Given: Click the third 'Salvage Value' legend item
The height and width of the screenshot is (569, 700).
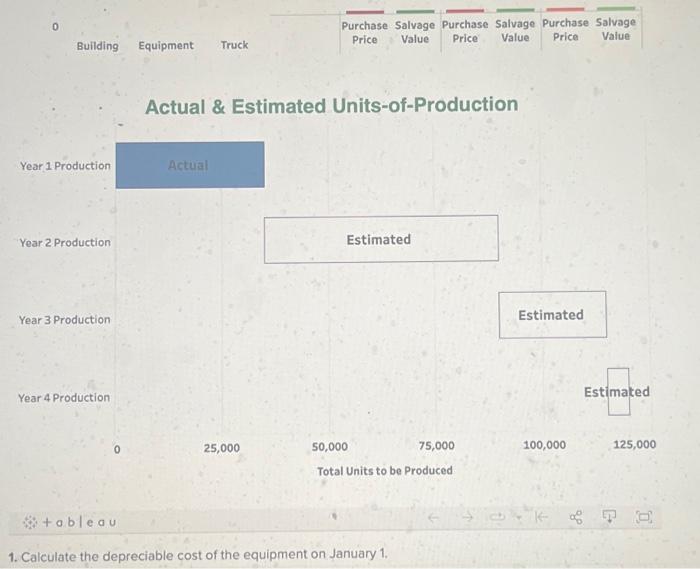Looking at the screenshot, I should click(615, 29).
